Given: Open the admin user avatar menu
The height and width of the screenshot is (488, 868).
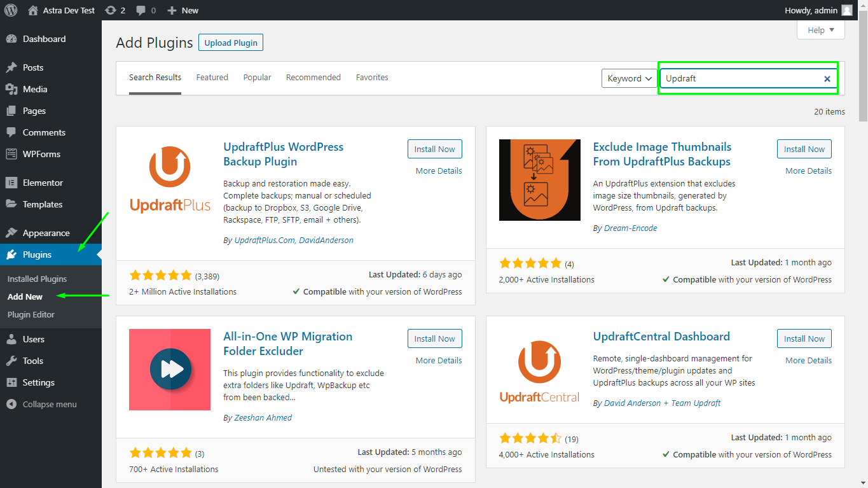Looking at the screenshot, I should [846, 10].
